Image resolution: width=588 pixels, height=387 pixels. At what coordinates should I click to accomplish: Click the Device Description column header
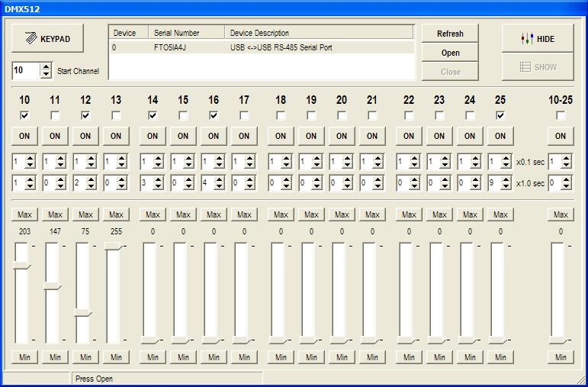(x=319, y=33)
